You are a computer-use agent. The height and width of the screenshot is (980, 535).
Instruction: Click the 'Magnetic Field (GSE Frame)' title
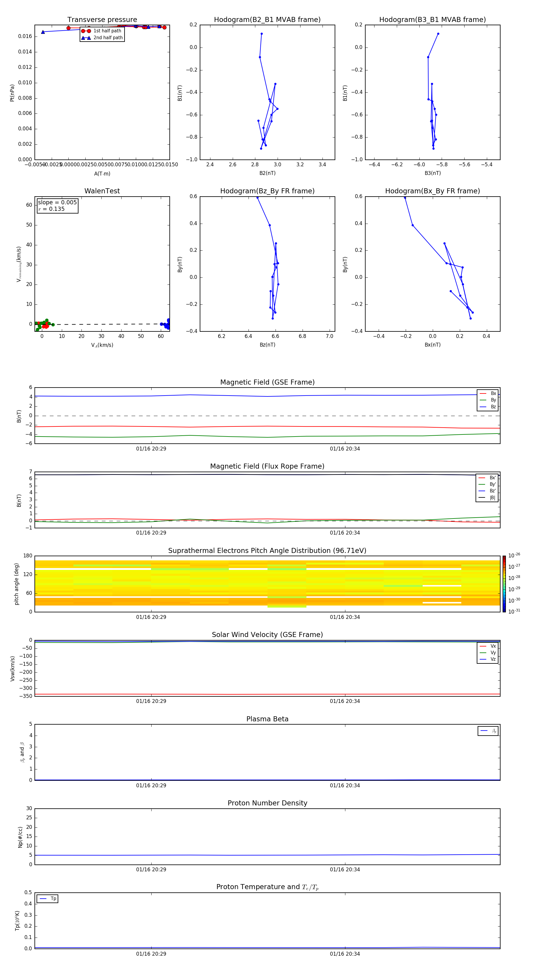point(267,382)
